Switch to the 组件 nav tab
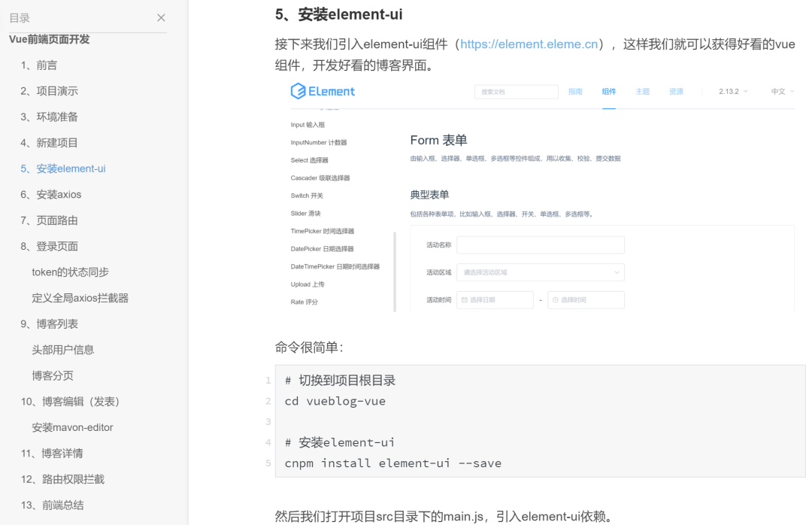 click(609, 92)
